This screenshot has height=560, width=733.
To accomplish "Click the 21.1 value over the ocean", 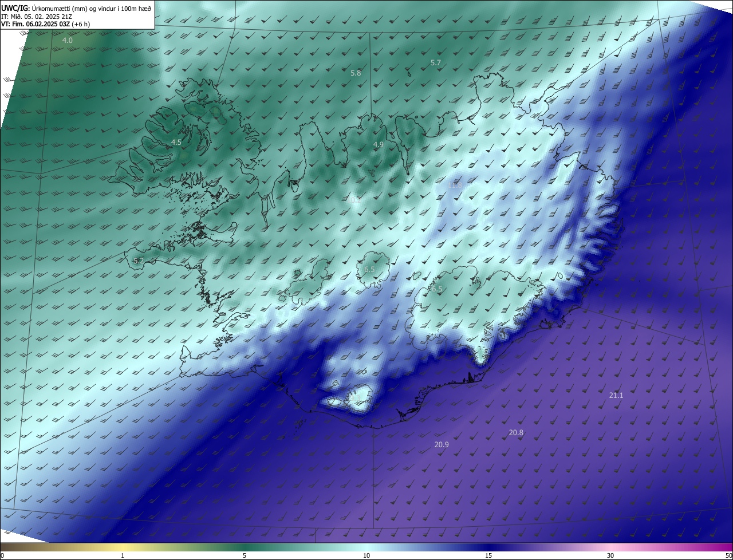I will pos(616,396).
